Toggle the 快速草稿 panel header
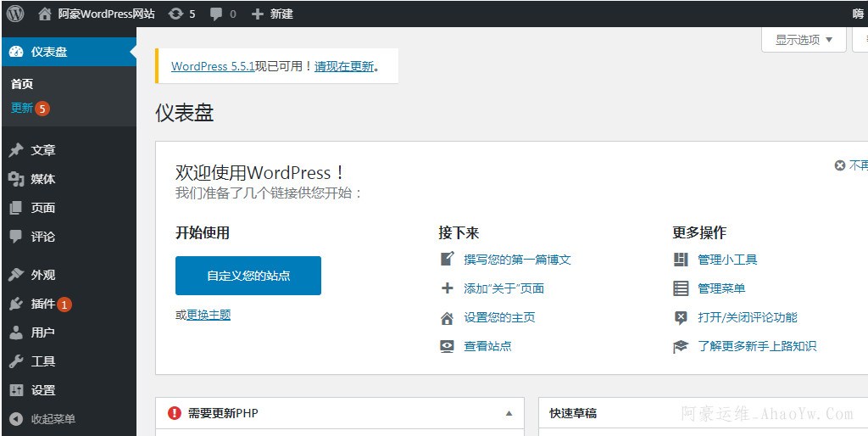The image size is (868, 436). point(573,413)
